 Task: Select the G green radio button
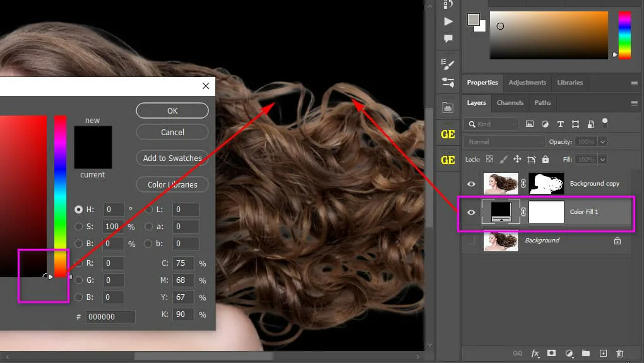click(x=78, y=280)
